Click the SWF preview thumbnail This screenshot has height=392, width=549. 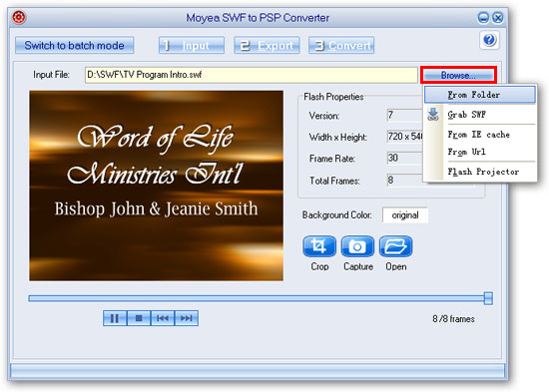pos(156,186)
